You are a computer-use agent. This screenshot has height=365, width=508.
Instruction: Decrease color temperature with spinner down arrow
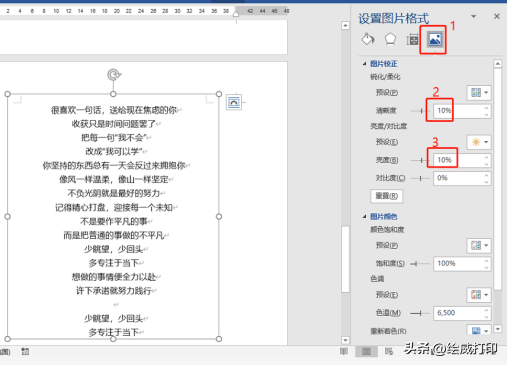[486, 316]
